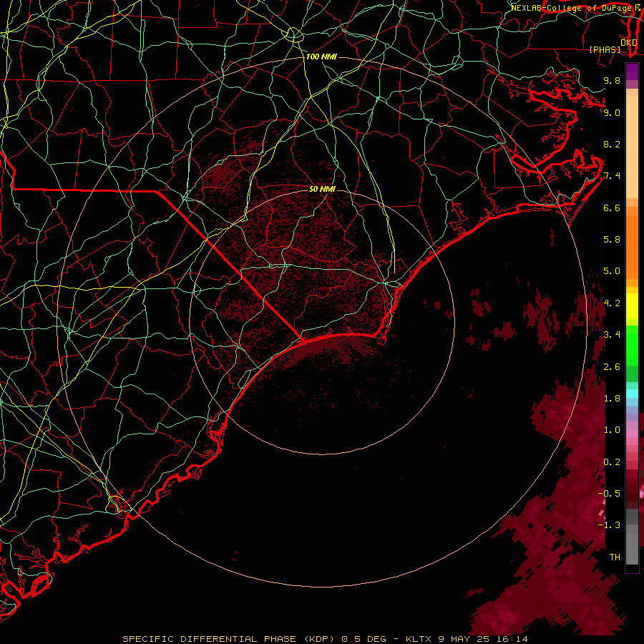Click the 5.8 value on the color scale

pyautogui.click(x=612, y=240)
